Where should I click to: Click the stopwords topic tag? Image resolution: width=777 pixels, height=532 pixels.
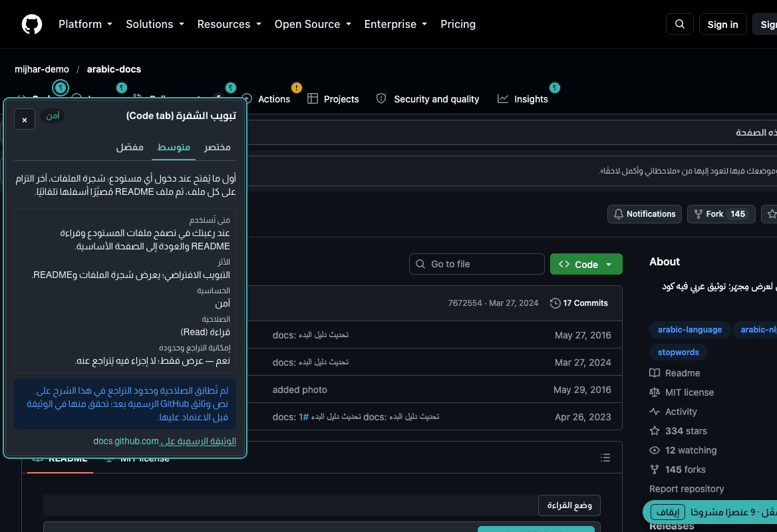[678, 352]
